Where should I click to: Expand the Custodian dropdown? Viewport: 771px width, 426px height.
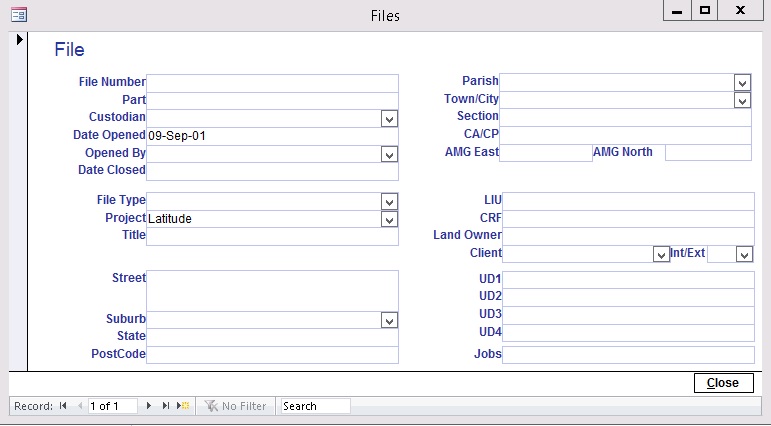coord(389,119)
